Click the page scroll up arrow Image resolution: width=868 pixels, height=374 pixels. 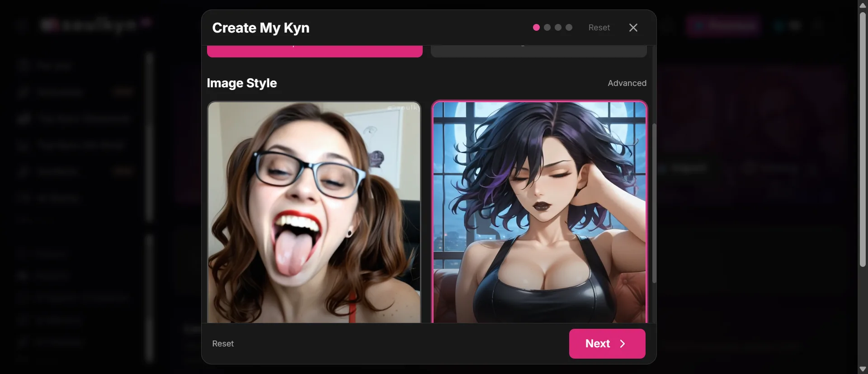[863, 5]
